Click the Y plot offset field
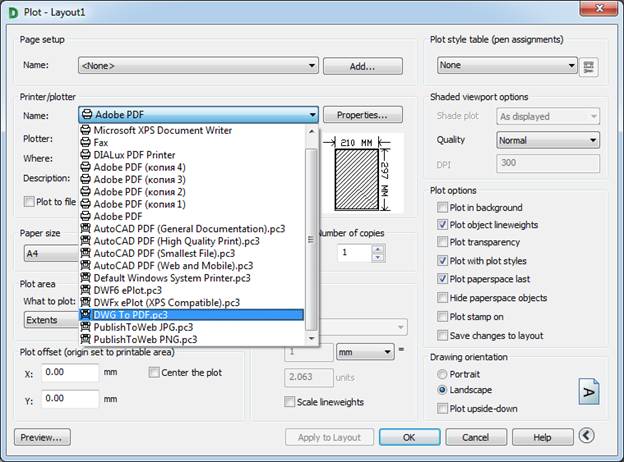 tap(70, 399)
